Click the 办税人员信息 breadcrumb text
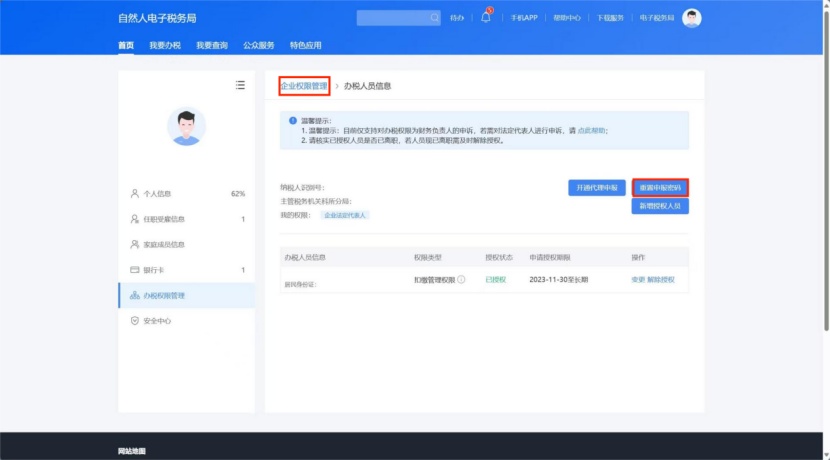This screenshot has width=830, height=460. pos(367,86)
